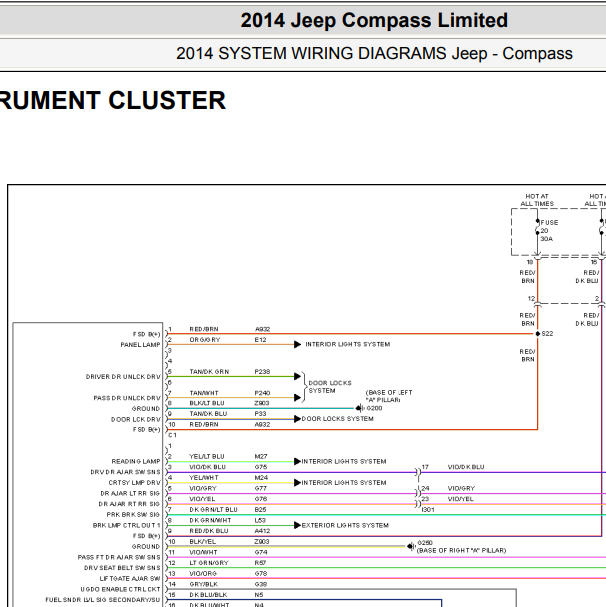Click the "GRY/BLK" wire label
Image resolution: width=606 pixels, height=607 pixels.
click(203, 584)
